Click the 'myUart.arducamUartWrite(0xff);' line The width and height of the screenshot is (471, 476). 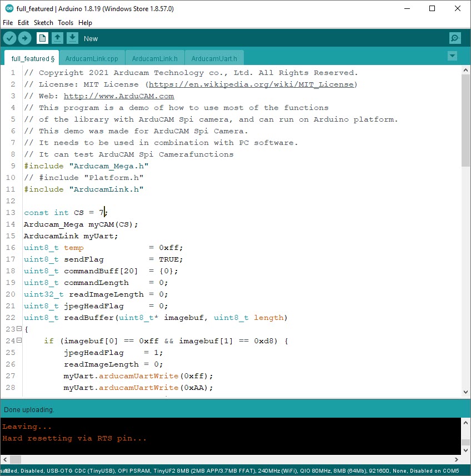point(138,376)
